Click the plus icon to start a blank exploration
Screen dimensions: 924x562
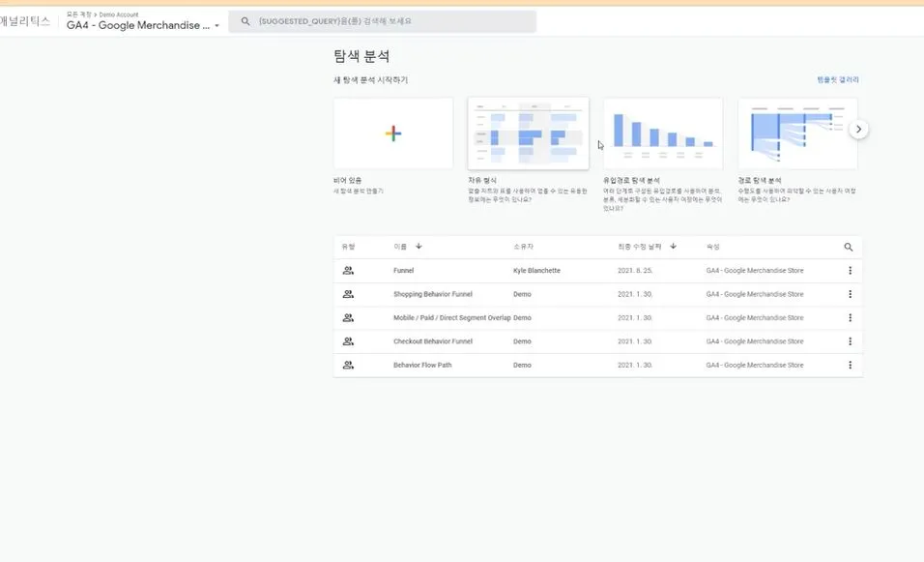tap(392, 132)
